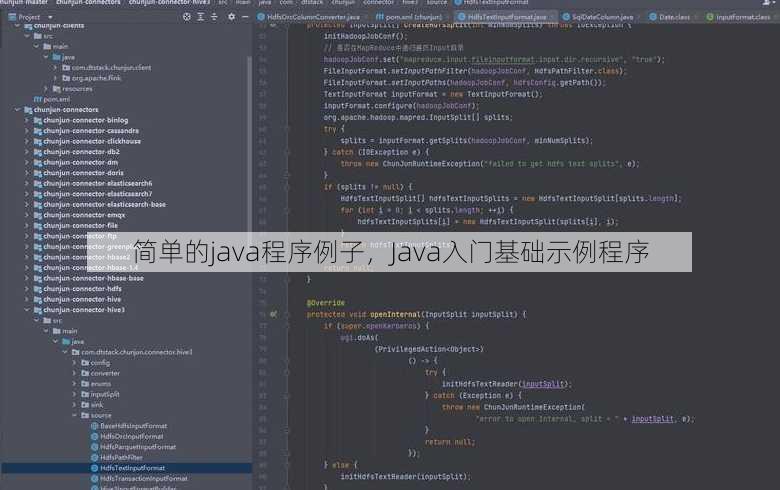The image size is (780, 490).
Task: Collapse chunjun-connector-hive3 module
Action: pyautogui.click(x=27, y=309)
